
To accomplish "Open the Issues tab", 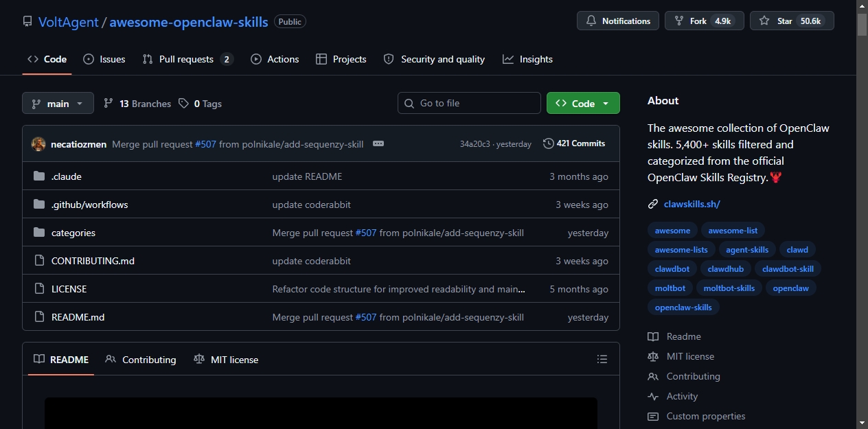I will pyautogui.click(x=104, y=59).
